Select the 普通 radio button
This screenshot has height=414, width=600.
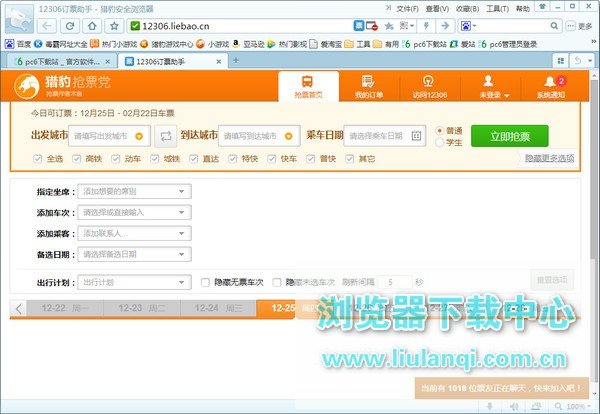coord(440,131)
